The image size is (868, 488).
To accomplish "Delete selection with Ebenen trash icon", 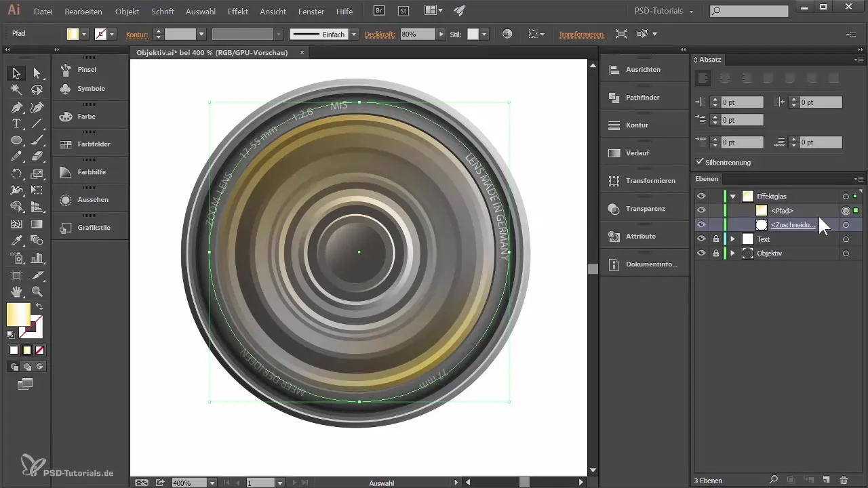I will point(844,480).
